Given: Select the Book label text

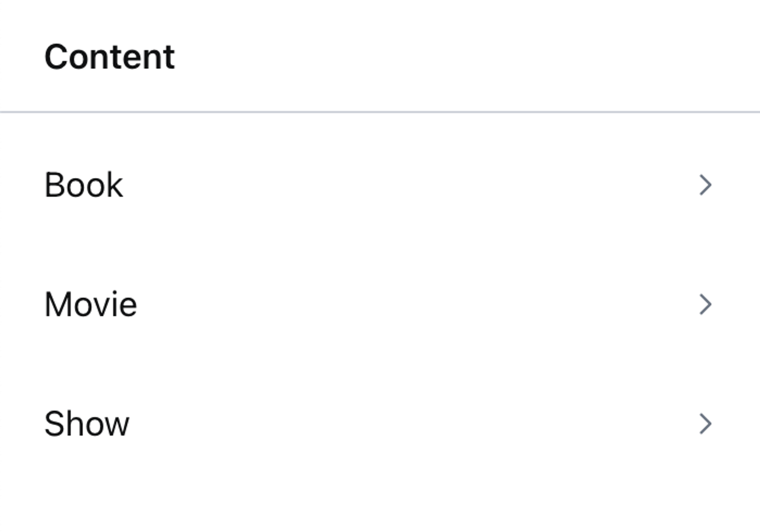Looking at the screenshot, I should click(84, 185).
